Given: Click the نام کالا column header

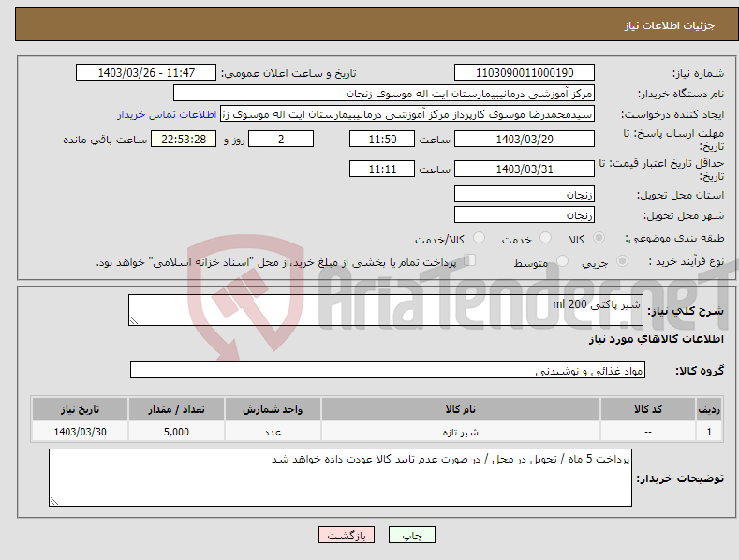Looking at the screenshot, I should [461, 409].
